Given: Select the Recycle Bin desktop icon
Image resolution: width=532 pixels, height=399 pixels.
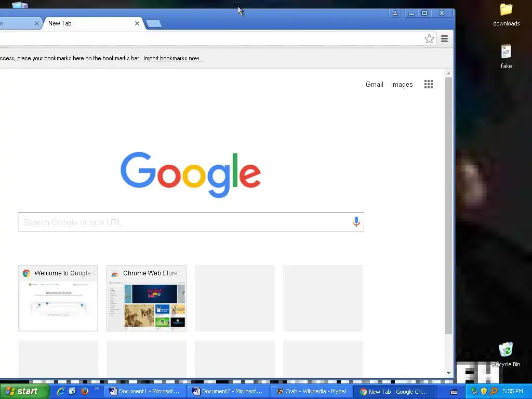Looking at the screenshot, I should [x=506, y=354].
